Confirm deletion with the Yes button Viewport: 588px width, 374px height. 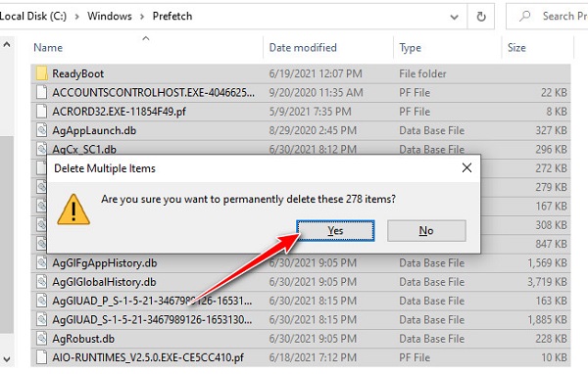[335, 230]
